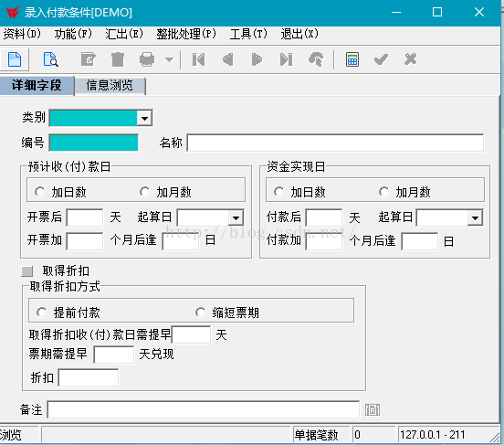Select the 提前付款 radio option
504x445 pixels.
click(41, 313)
